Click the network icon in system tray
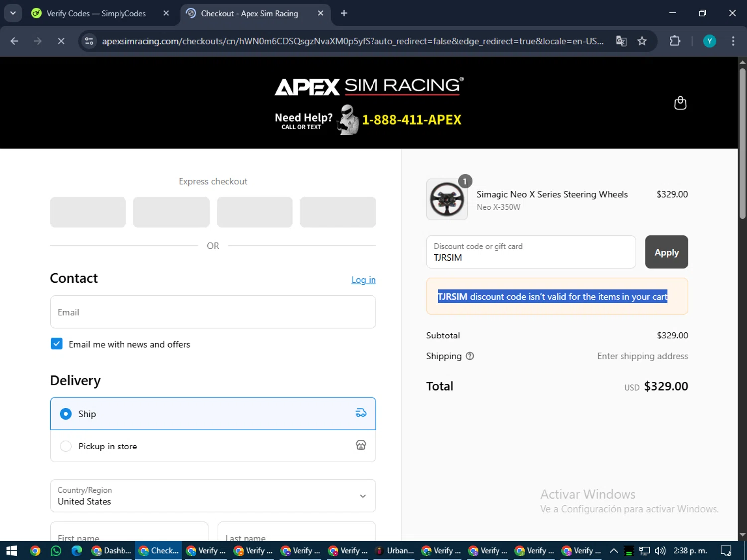This screenshot has height=560, width=747. [x=644, y=551]
